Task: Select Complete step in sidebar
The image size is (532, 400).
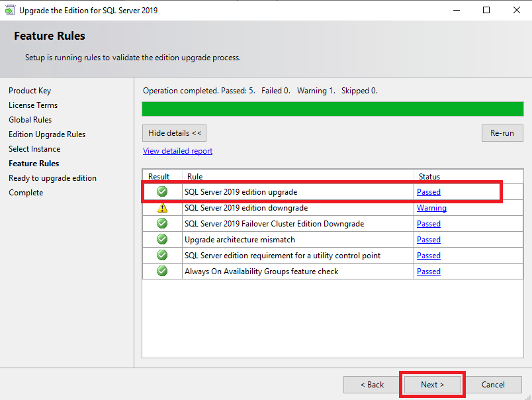Action: coord(26,193)
